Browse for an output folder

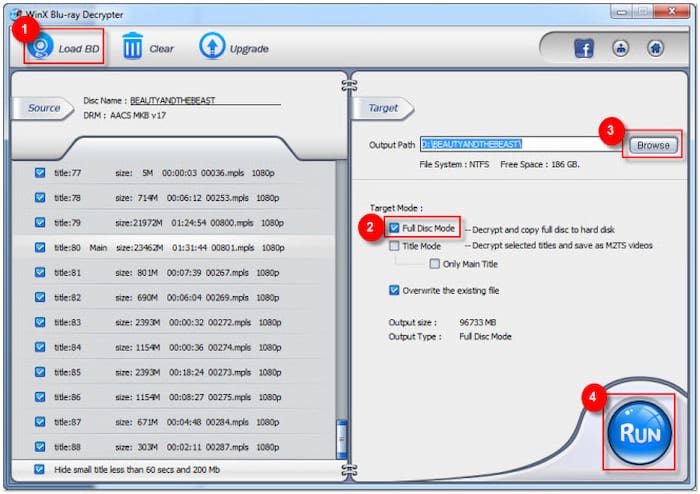tap(653, 145)
